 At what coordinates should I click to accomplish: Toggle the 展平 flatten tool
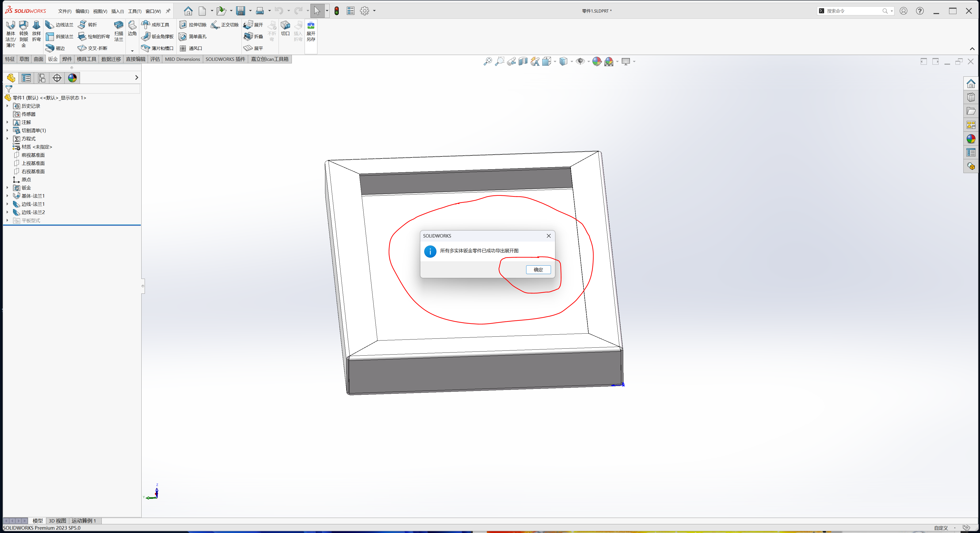[x=253, y=48]
